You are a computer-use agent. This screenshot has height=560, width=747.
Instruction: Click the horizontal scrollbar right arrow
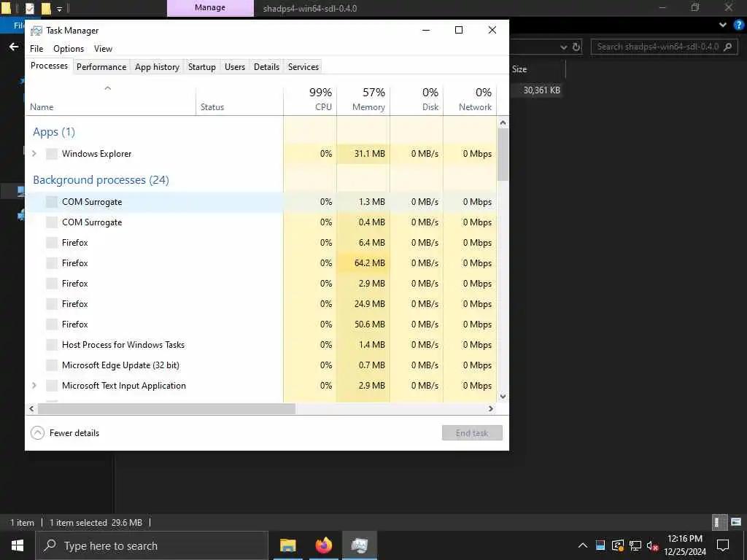point(491,408)
